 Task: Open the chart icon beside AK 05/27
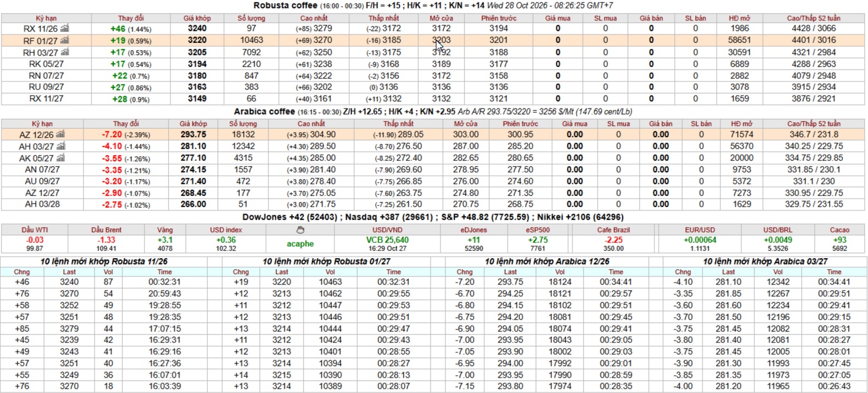pos(61,157)
